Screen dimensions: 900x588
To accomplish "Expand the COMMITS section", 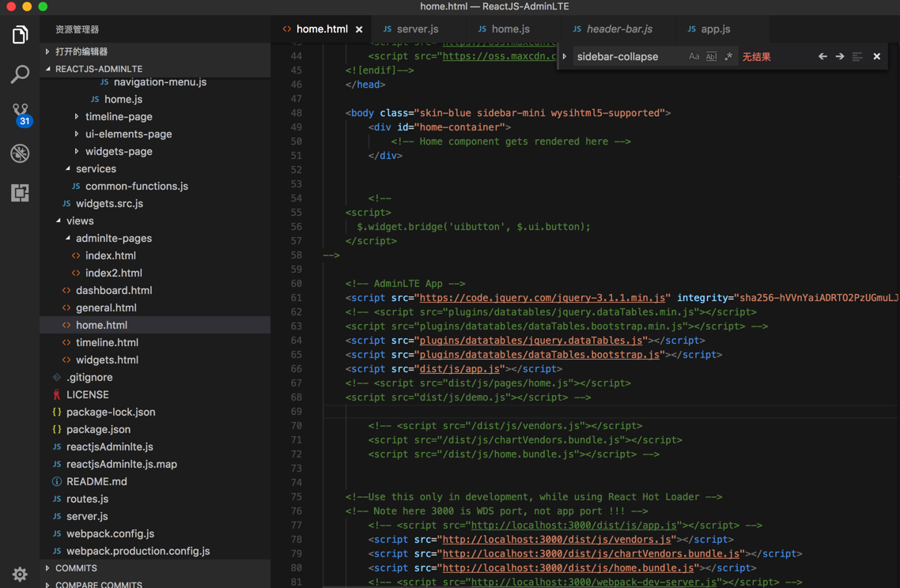I will pyautogui.click(x=77, y=568).
